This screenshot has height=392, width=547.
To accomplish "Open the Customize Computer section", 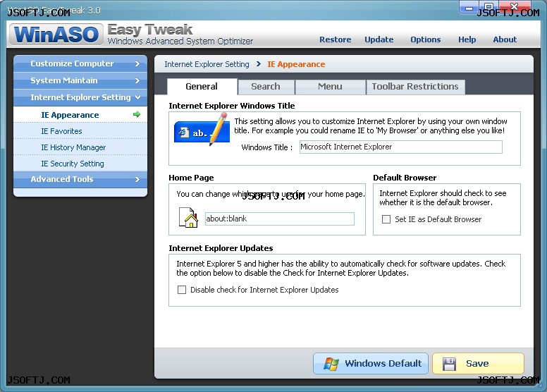I will coord(80,63).
